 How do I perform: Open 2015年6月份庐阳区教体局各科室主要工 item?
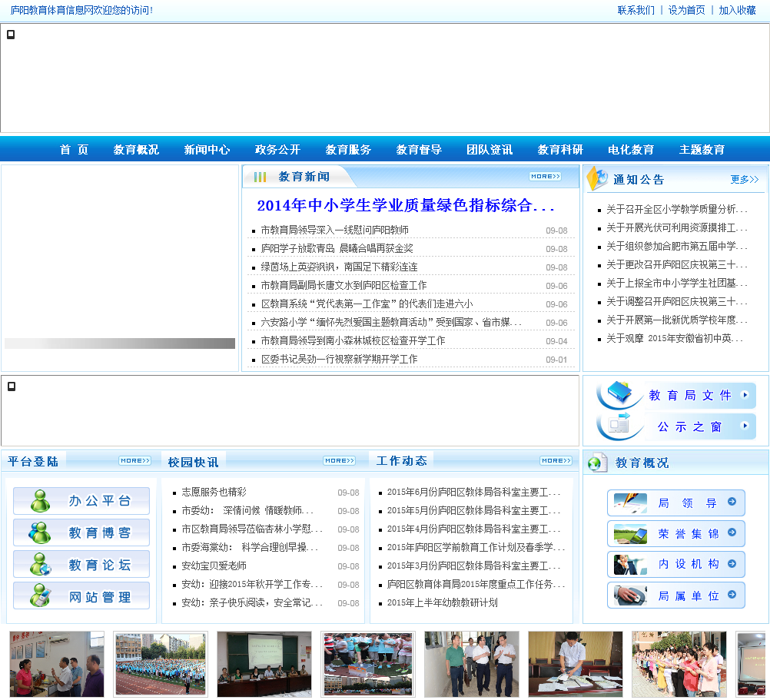473,492
